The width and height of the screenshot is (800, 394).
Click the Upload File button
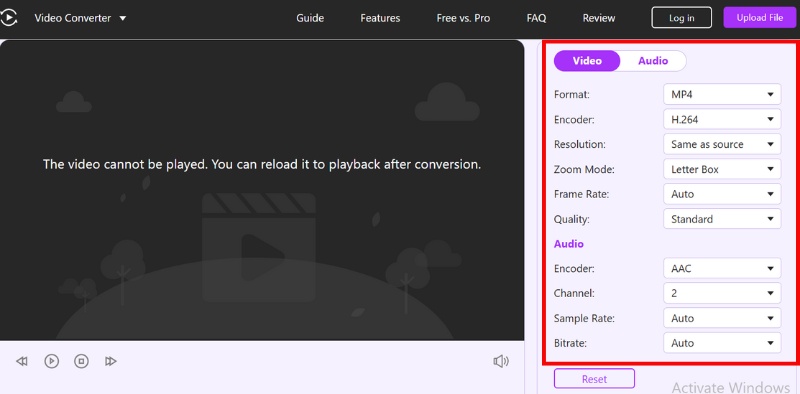(760, 18)
